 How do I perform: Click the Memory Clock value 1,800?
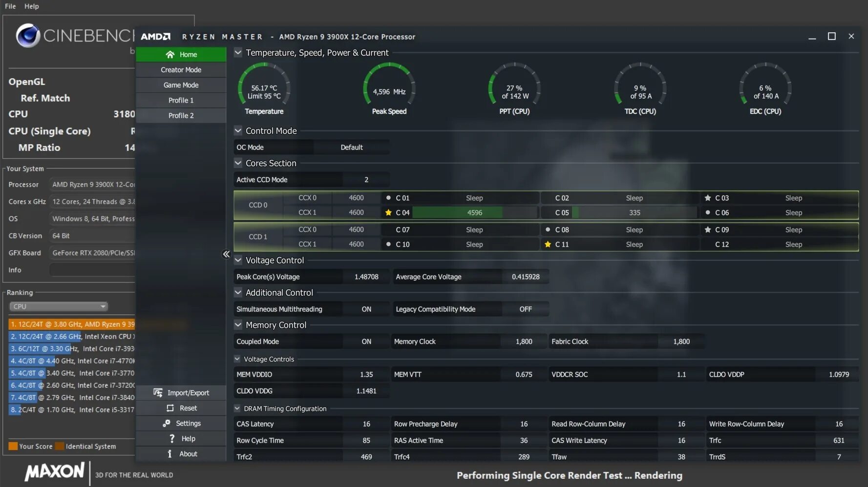pos(524,341)
